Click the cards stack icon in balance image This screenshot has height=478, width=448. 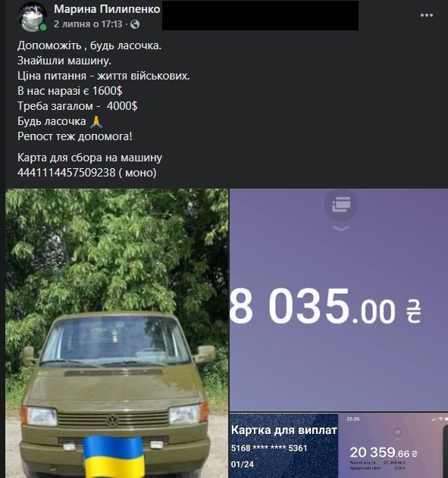pyautogui.click(x=341, y=205)
